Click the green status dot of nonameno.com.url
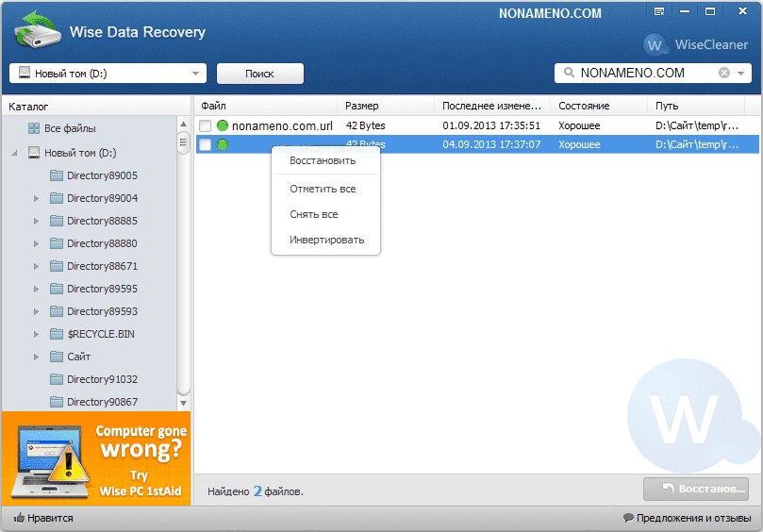The width and height of the screenshot is (763, 532). coord(223,125)
